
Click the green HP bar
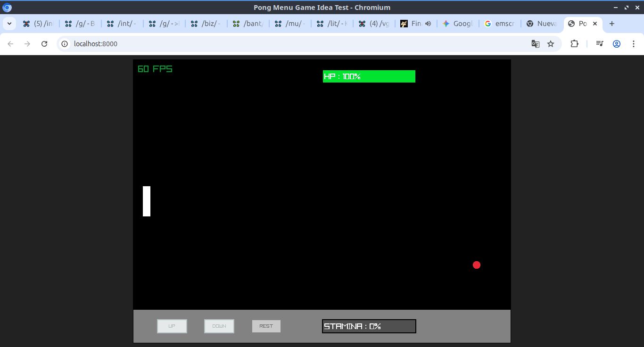click(369, 76)
